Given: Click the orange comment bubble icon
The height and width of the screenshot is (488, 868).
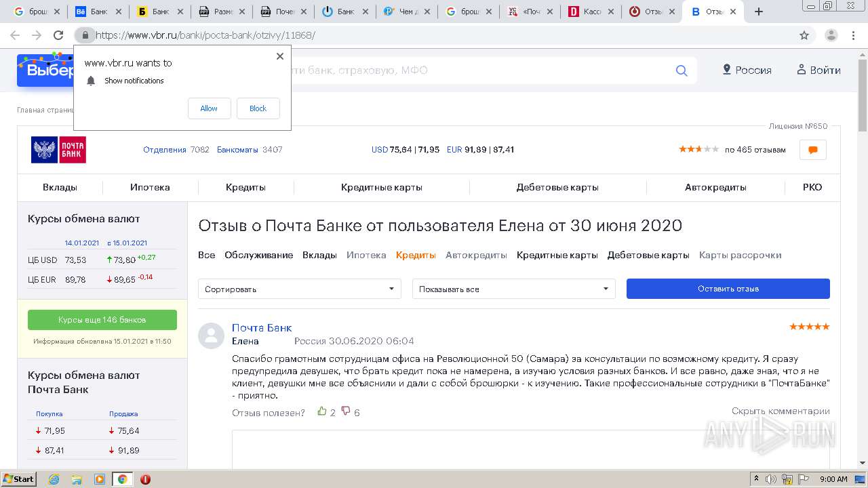Looking at the screenshot, I should (x=813, y=150).
